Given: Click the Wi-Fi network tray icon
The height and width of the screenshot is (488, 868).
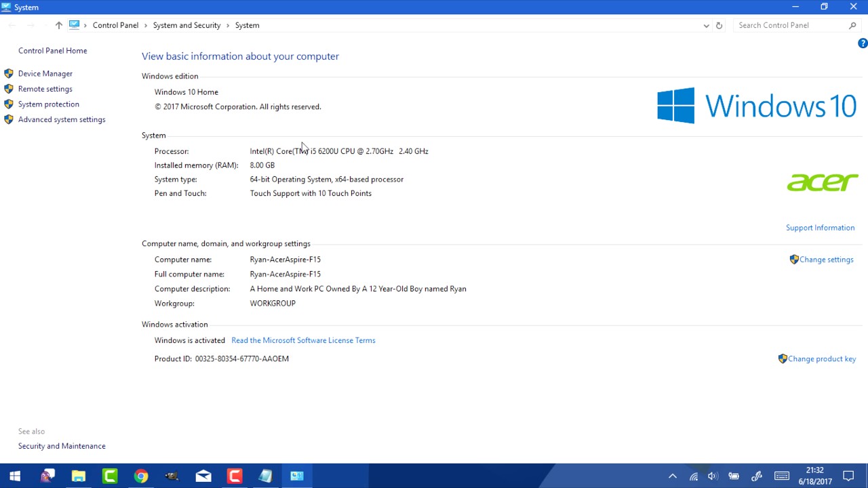Looking at the screenshot, I should 693,476.
